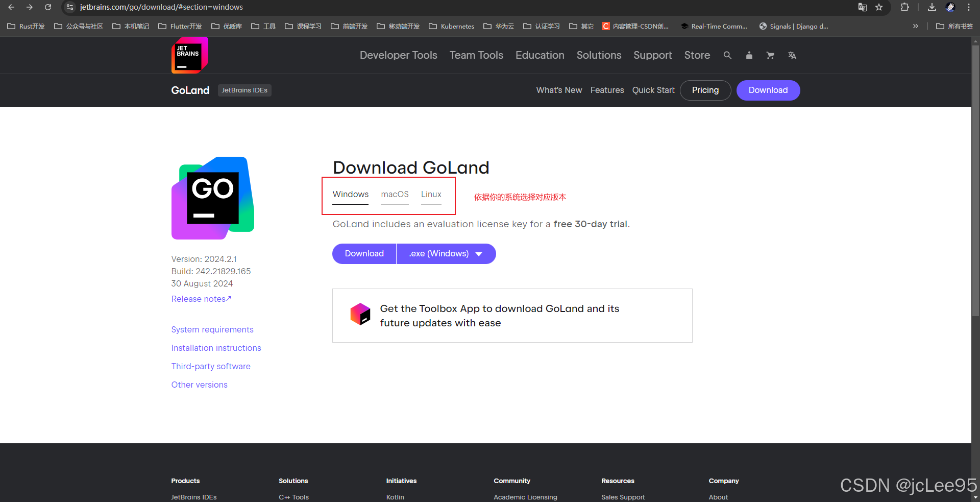This screenshot has width=980, height=502.
Task: Open the site search magnifier icon
Action: coord(727,55)
